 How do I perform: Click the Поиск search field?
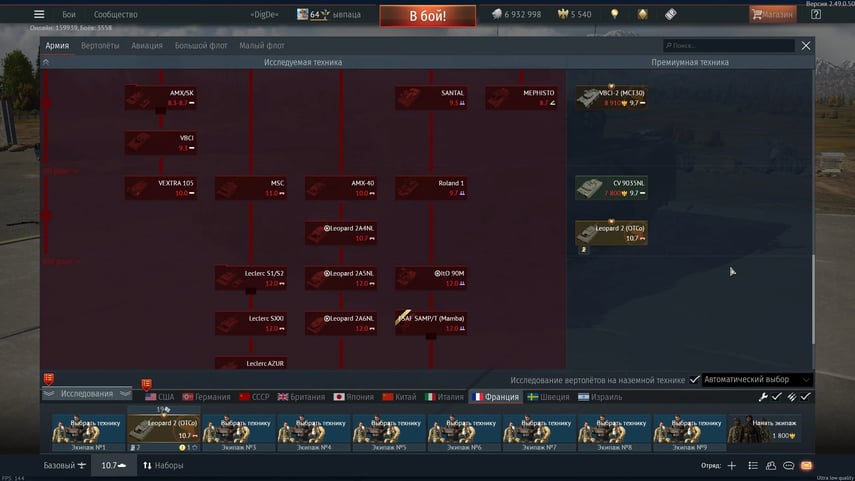coord(730,46)
